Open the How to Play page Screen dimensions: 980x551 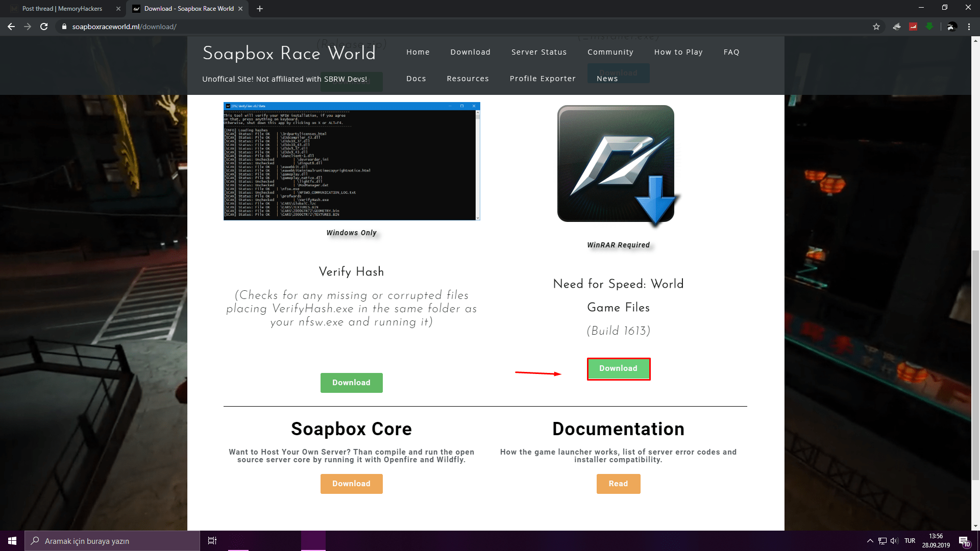pyautogui.click(x=678, y=52)
